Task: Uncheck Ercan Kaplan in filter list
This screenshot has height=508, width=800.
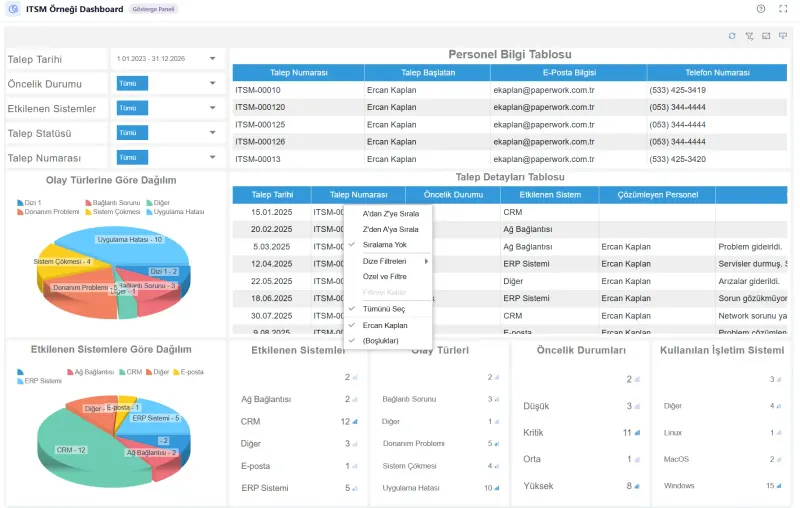Action: pos(388,325)
